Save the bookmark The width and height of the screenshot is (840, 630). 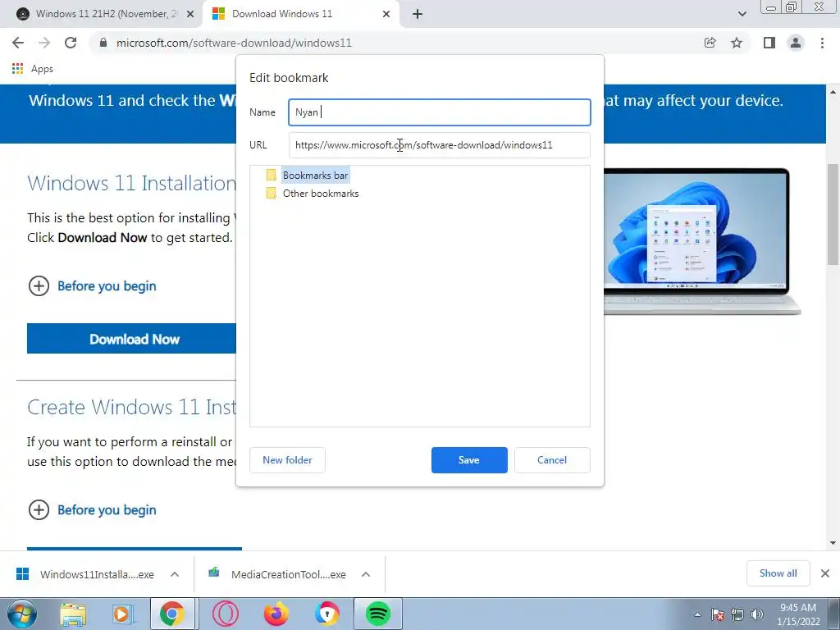click(x=469, y=460)
